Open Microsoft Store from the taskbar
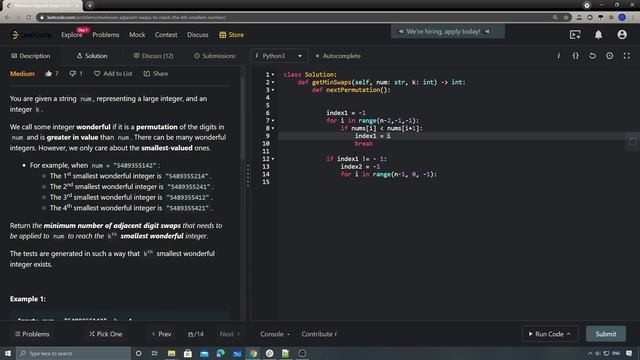The image size is (640, 360). click(x=188, y=353)
